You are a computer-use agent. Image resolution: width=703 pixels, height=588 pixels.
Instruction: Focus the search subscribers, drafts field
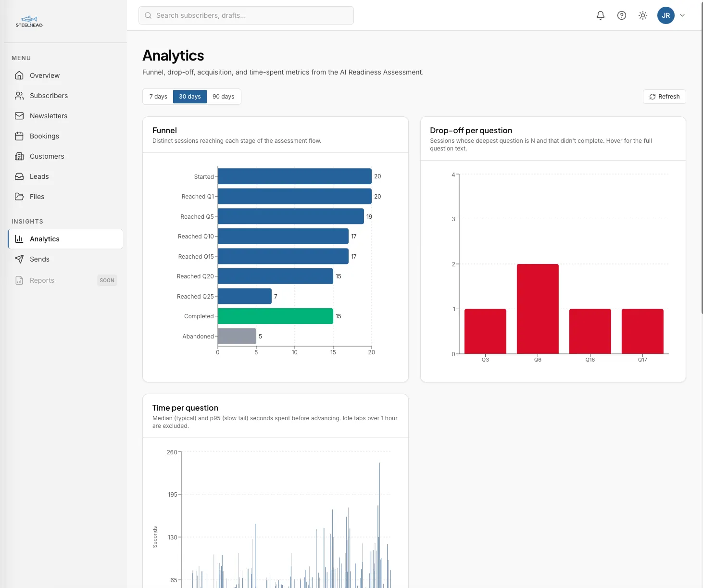pos(246,15)
